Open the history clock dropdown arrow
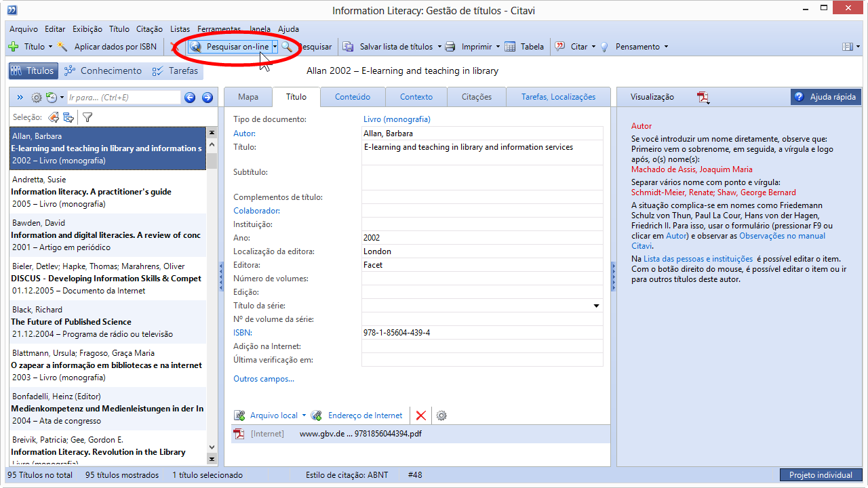Image resolution: width=868 pixels, height=488 pixels. pyautogui.click(x=62, y=98)
